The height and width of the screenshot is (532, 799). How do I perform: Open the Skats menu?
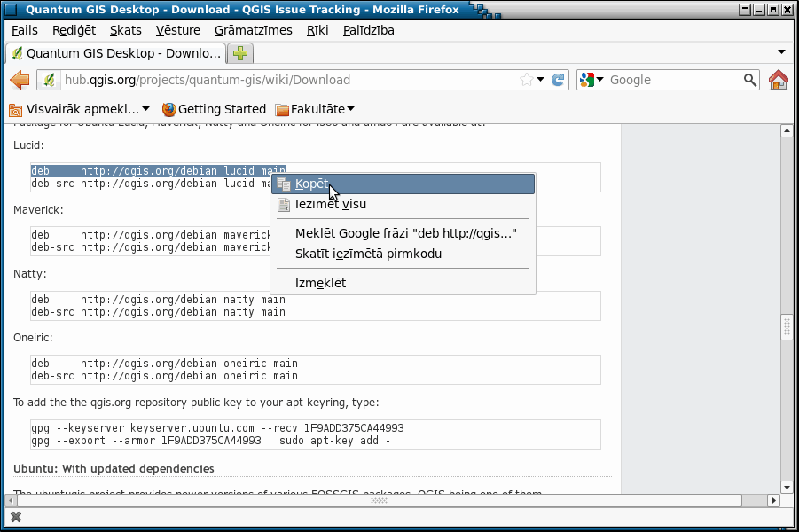click(125, 30)
